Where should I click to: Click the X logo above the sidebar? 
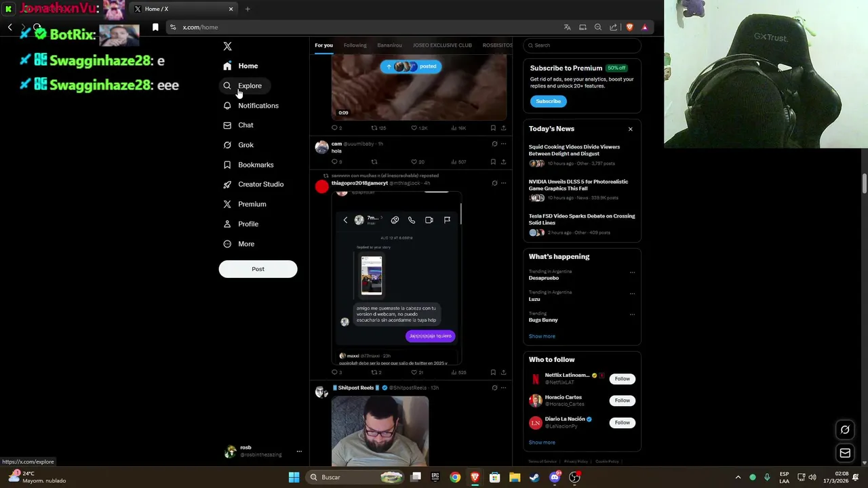(227, 46)
